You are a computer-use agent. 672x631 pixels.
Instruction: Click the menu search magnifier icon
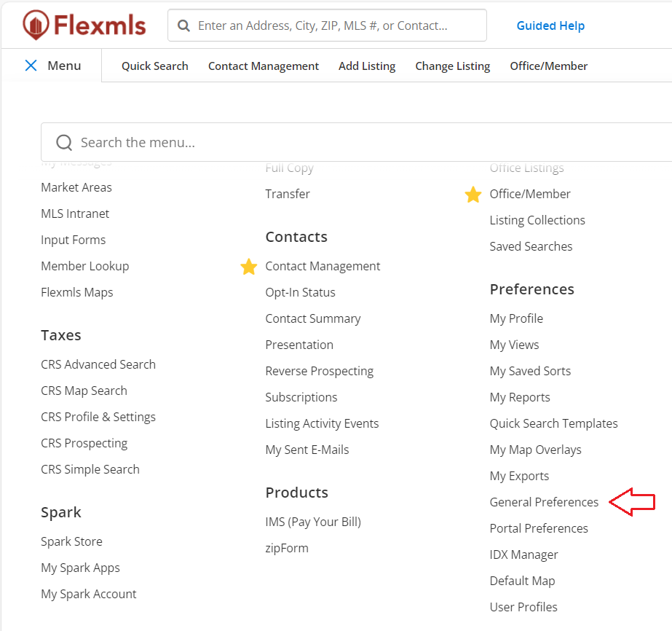(64, 142)
